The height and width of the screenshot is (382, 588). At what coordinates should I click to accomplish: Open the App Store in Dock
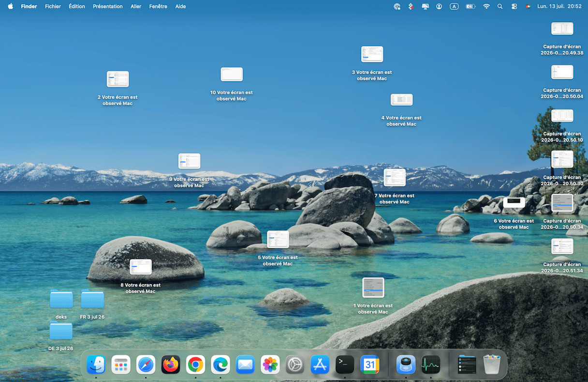pos(320,365)
